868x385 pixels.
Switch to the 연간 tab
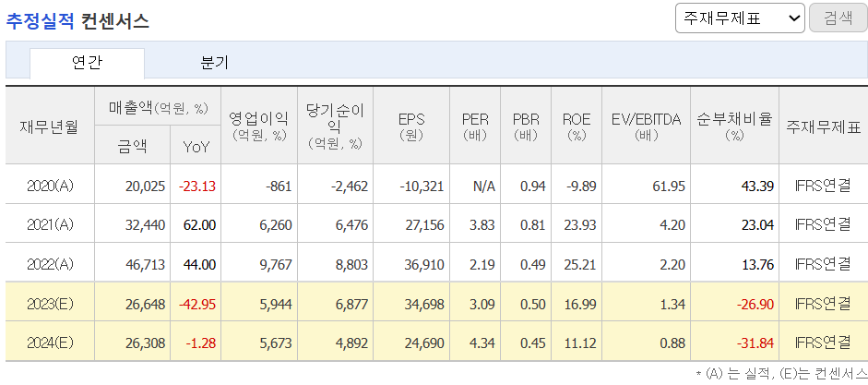pyautogui.click(x=87, y=63)
